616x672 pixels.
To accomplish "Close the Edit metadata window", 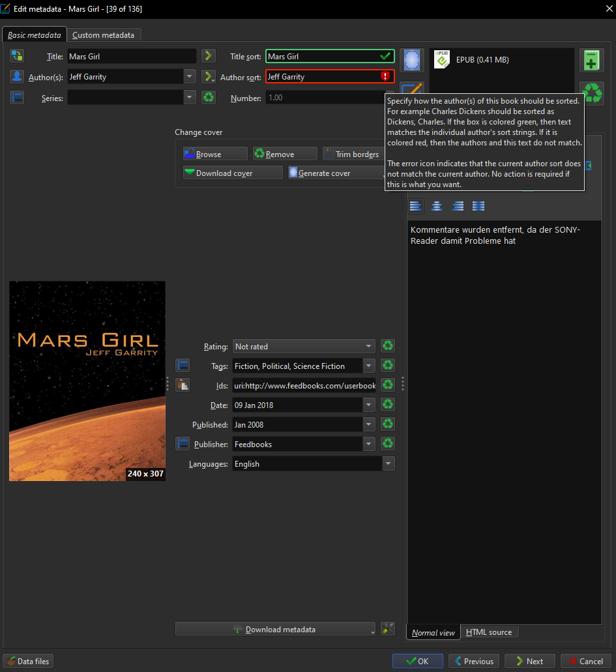I will [x=609, y=8].
